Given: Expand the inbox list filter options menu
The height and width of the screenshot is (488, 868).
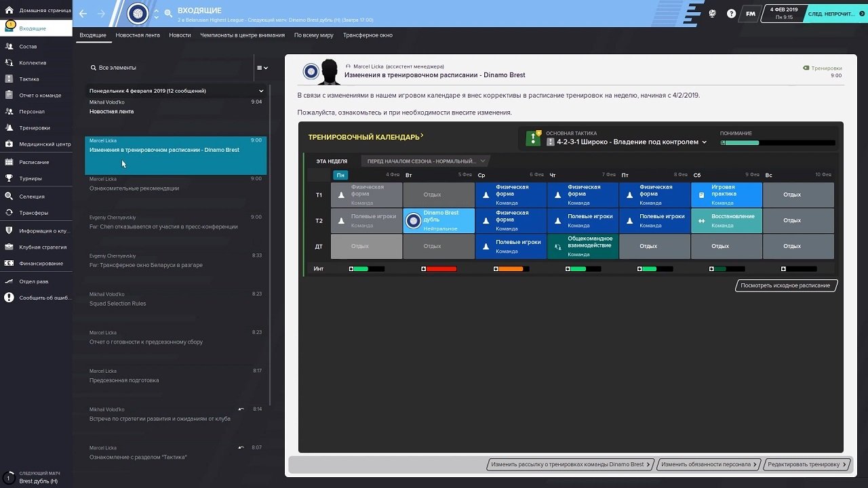Looking at the screenshot, I should [x=262, y=68].
